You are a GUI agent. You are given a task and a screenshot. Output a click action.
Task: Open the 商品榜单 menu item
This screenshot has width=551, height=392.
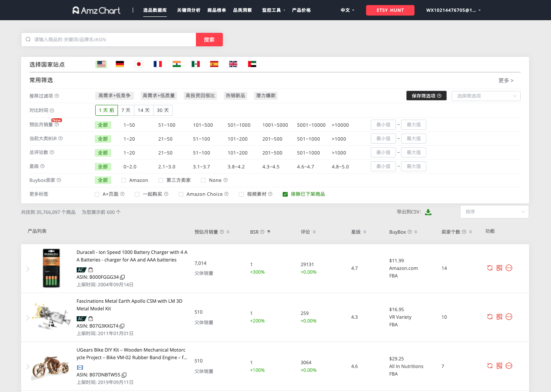[217, 10]
